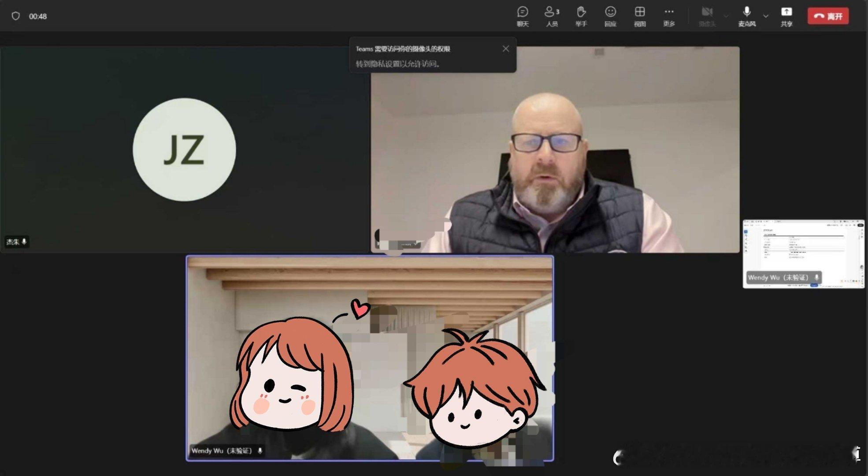Change the meeting view (视图) layout

pyautogui.click(x=640, y=16)
